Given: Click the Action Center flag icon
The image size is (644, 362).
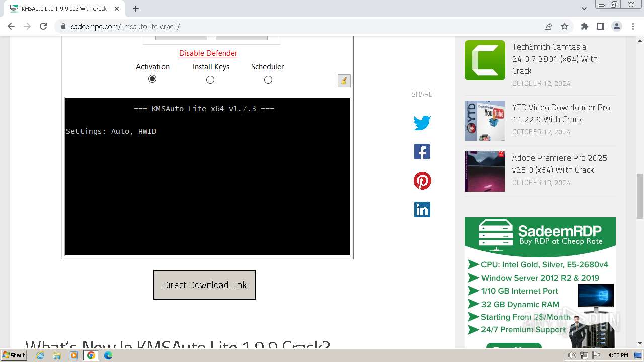Looking at the screenshot, I should click(596, 355).
